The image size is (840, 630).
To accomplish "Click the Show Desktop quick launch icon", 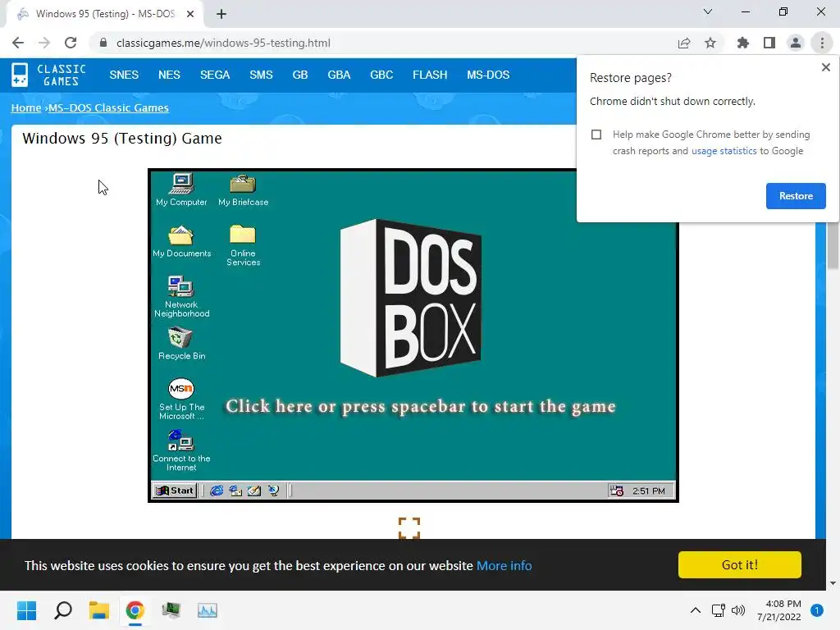I will (254, 491).
